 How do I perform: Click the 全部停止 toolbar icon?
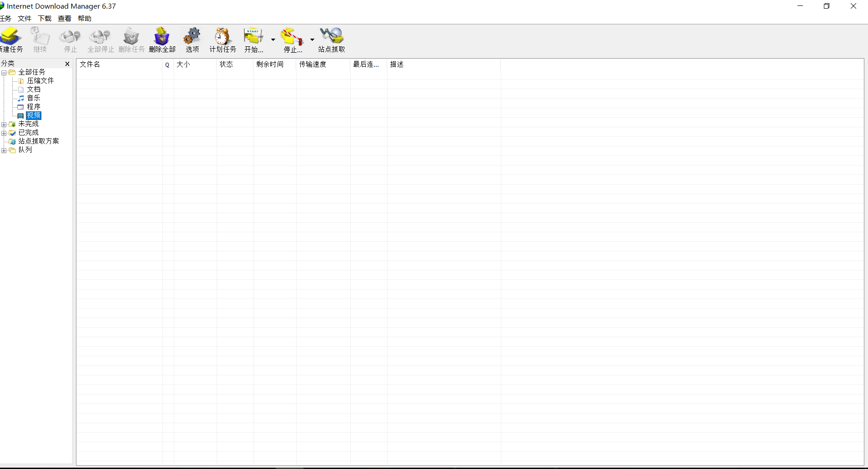tap(101, 40)
